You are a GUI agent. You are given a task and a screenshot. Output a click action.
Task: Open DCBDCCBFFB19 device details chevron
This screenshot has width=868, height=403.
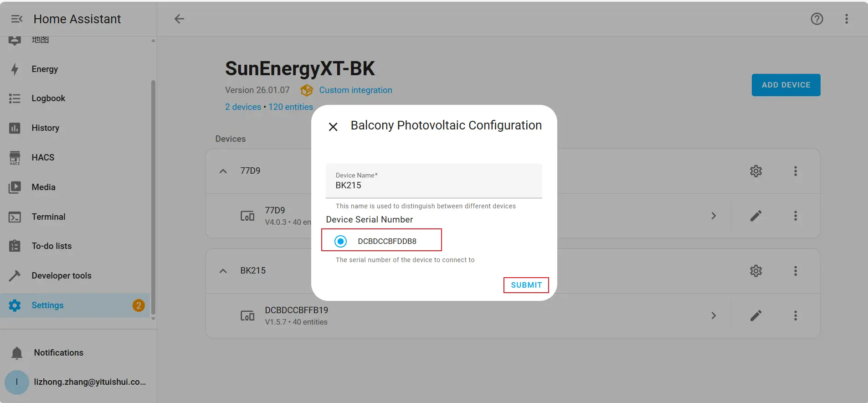(x=714, y=315)
